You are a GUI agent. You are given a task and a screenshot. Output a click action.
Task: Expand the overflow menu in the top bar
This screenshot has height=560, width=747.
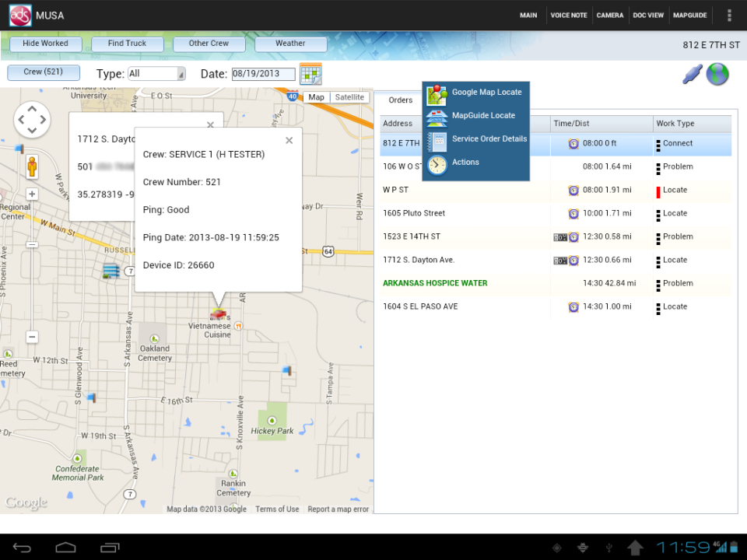[729, 15]
